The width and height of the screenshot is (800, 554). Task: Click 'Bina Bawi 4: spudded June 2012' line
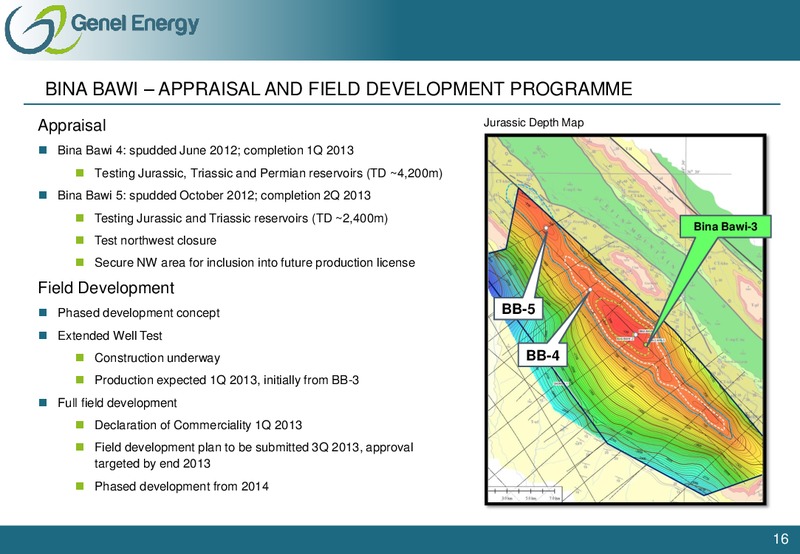click(x=205, y=150)
